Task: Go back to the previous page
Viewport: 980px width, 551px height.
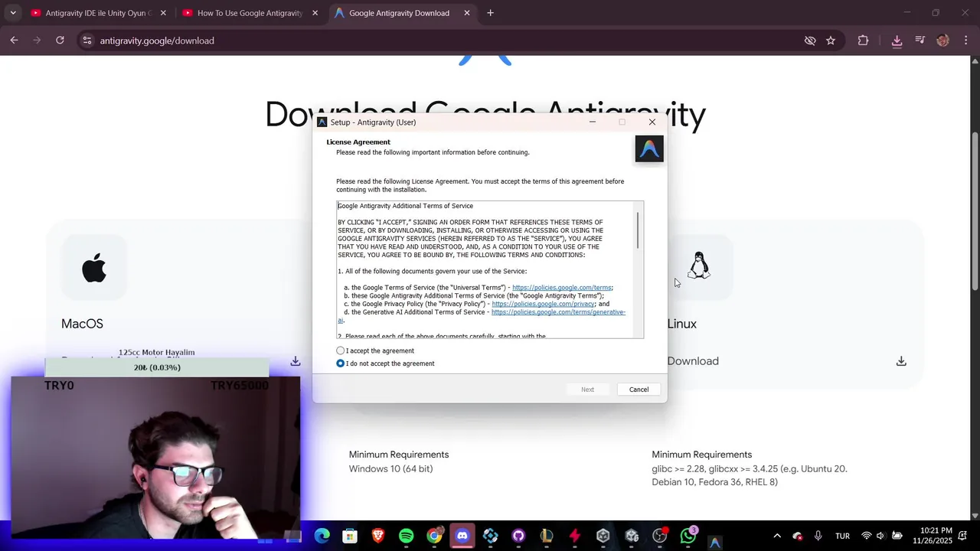Action: [x=14, y=41]
